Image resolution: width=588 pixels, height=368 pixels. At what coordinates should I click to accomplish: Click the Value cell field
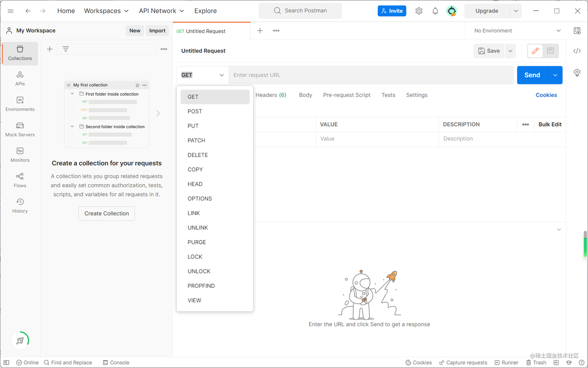pyautogui.click(x=378, y=139)
